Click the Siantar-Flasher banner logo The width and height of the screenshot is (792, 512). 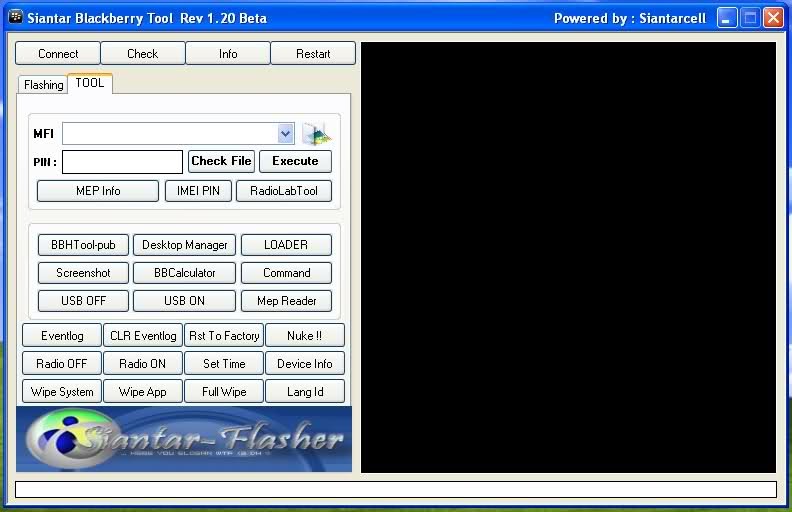tap(184, 439)
